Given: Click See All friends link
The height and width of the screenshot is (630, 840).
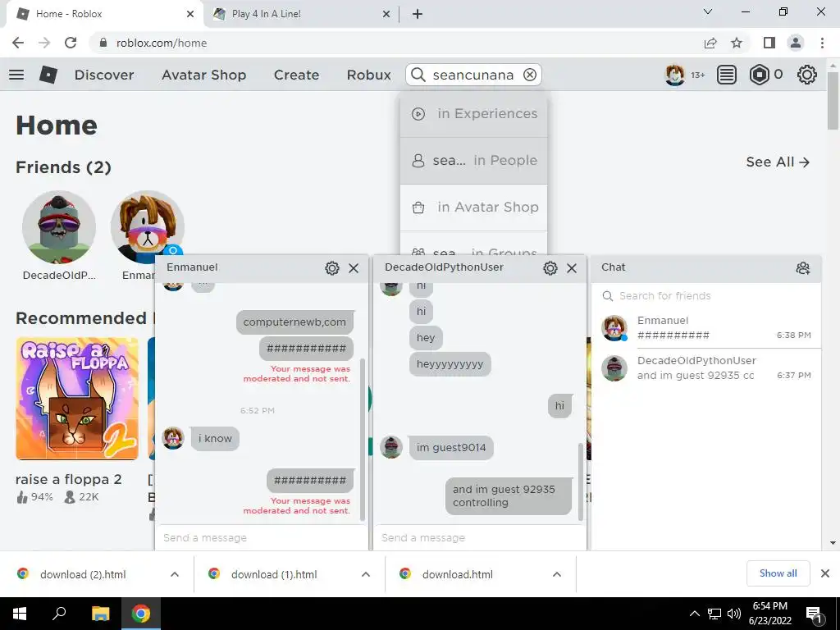Looking at the screenshot, I should [x=778, y=162].
